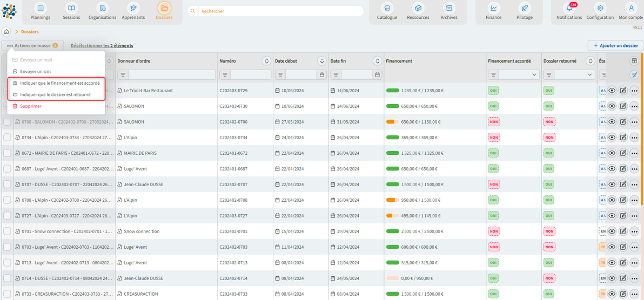Tick the 0672 - MAIRIE DE PARIS checkbox
Viewport: 644px width, 300px height.
(x=8, y=153)
